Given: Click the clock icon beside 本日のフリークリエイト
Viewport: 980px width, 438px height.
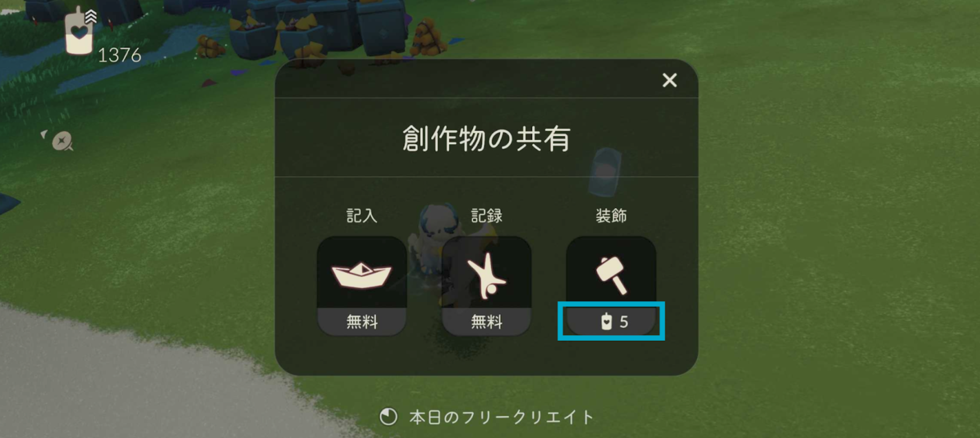Looking at the screenshot, I should pos(388,417).
